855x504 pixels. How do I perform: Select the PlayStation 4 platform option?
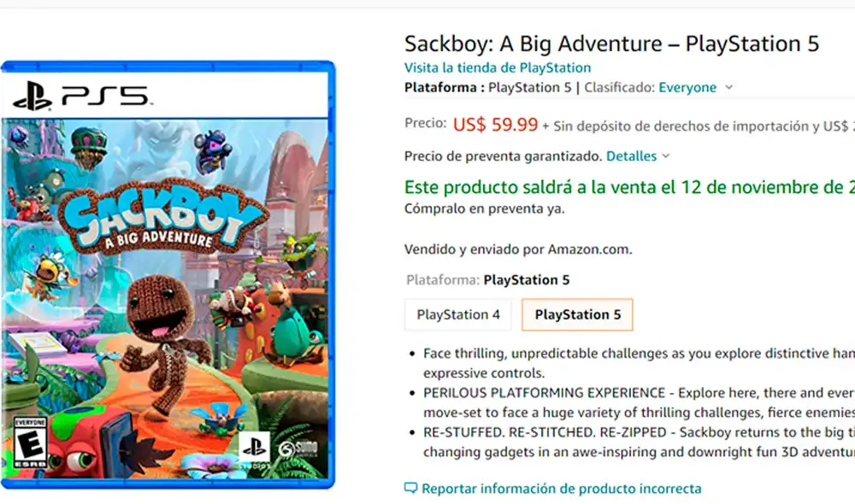click(x=457, y=314)
